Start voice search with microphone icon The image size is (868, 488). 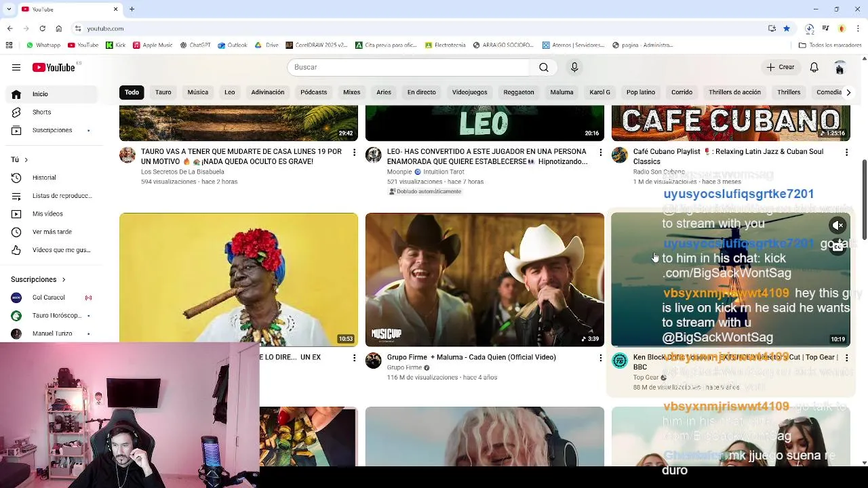pyautogui.click(x=574, y=67)
